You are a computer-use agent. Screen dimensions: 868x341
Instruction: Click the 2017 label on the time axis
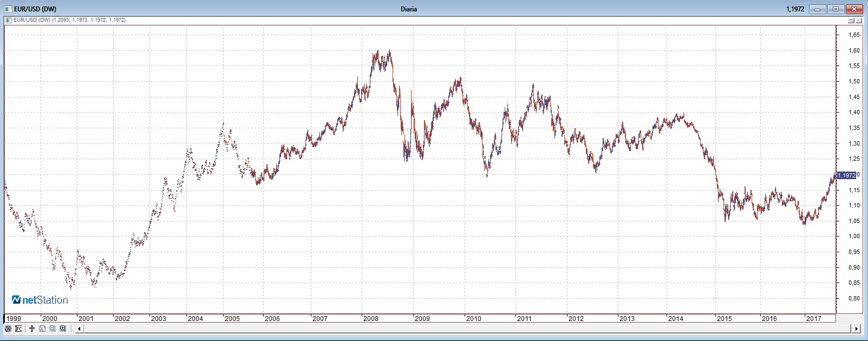point(813,318)
